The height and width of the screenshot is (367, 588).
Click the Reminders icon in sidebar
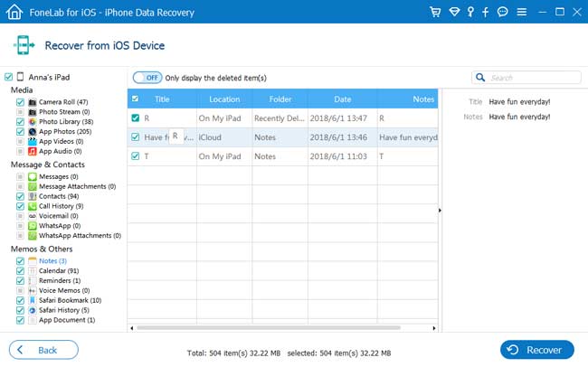(33, 281)
